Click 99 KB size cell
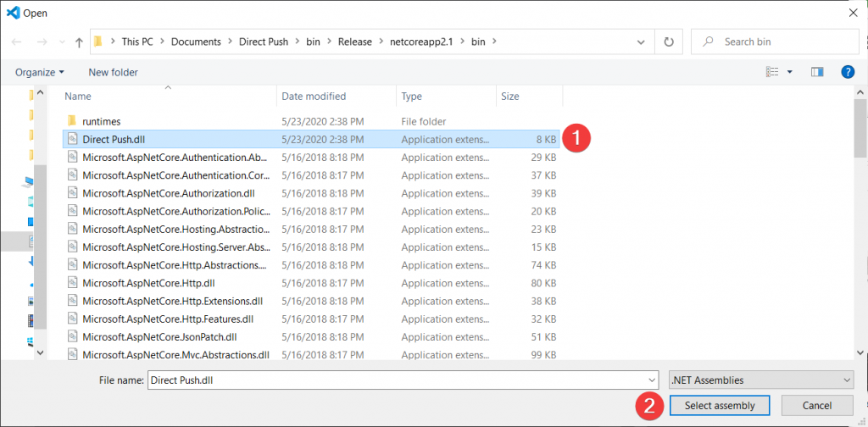This screenshot has height=427, width=868. (543, 354)
